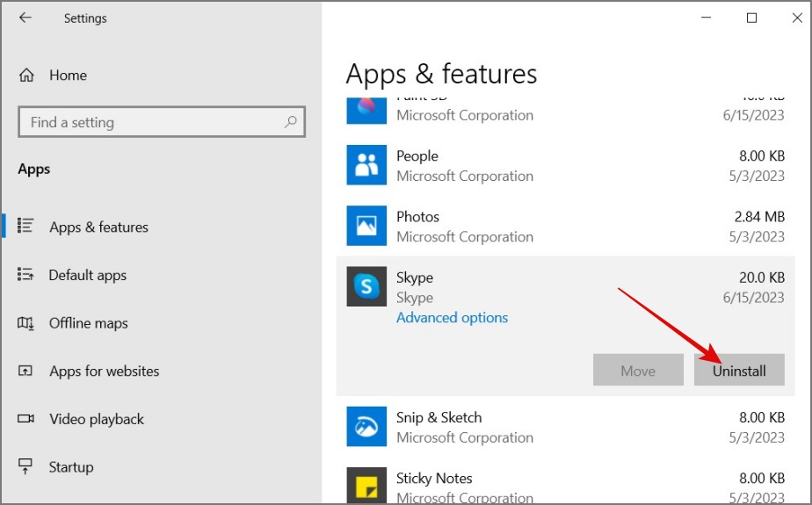The height and width of the screenshot is (505, 812).
Task: Click the Skype date 6/15/2023
Action: pos(753,298)
